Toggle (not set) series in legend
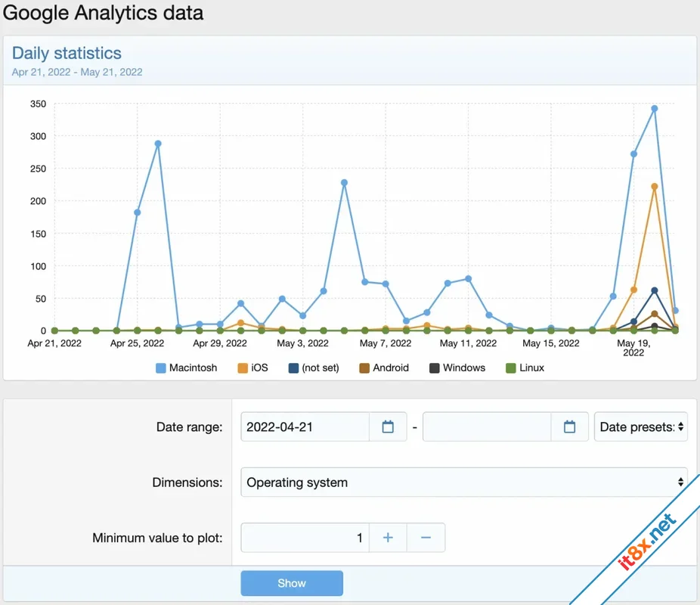 [314, 368]
